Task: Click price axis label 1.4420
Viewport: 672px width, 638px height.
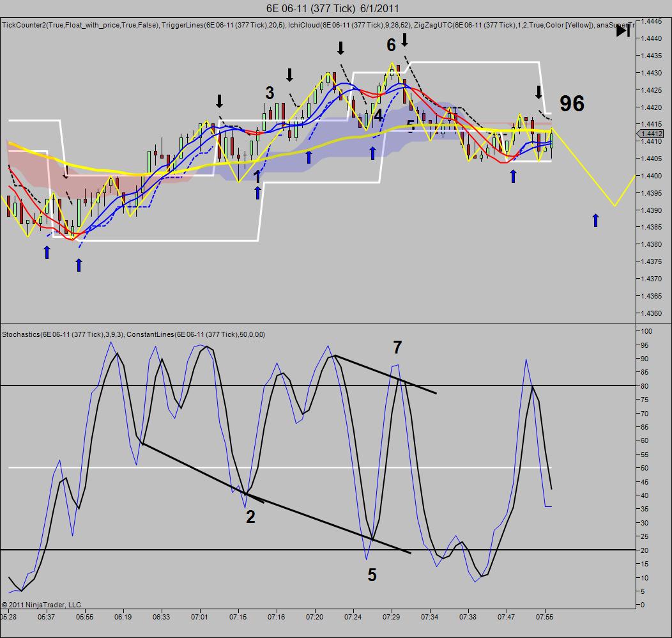Action: coord(652,107)
